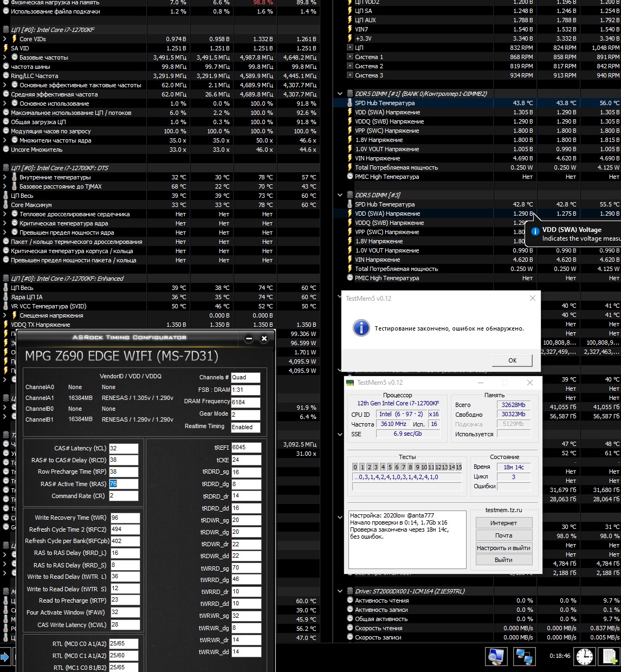Viewport: 621px width, 672px height.
Task: Click the icon beside Скорость записи of the drive
Action: (x=350, y=637)
